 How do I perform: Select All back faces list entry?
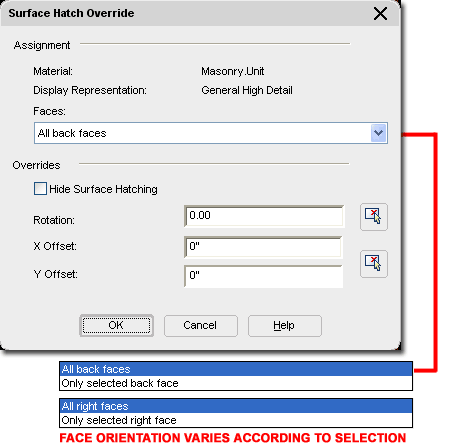(x=236, y=369)
